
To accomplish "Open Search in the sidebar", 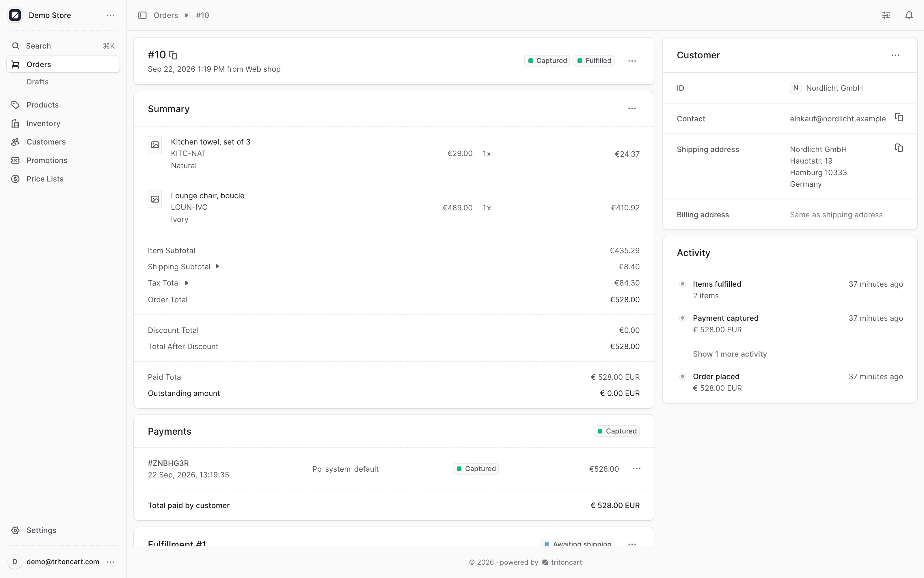I will [x=63, y=46].
